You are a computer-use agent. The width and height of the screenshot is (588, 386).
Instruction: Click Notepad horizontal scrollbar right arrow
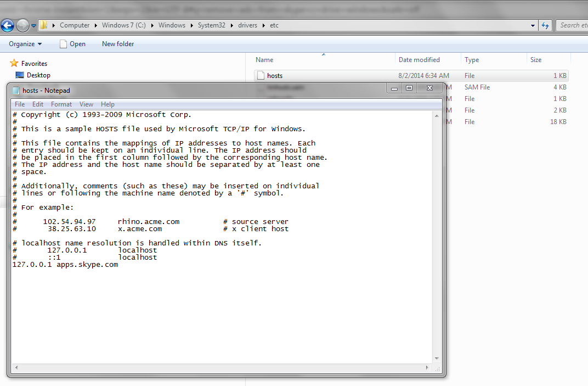(427, 367)
